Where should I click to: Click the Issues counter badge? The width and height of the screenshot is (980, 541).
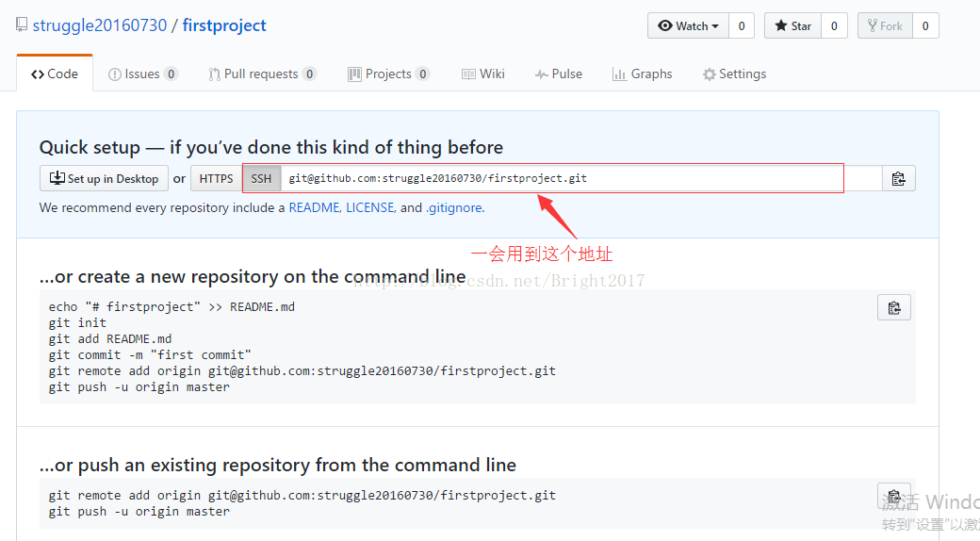pyautogui.click(x=171, y=74)
